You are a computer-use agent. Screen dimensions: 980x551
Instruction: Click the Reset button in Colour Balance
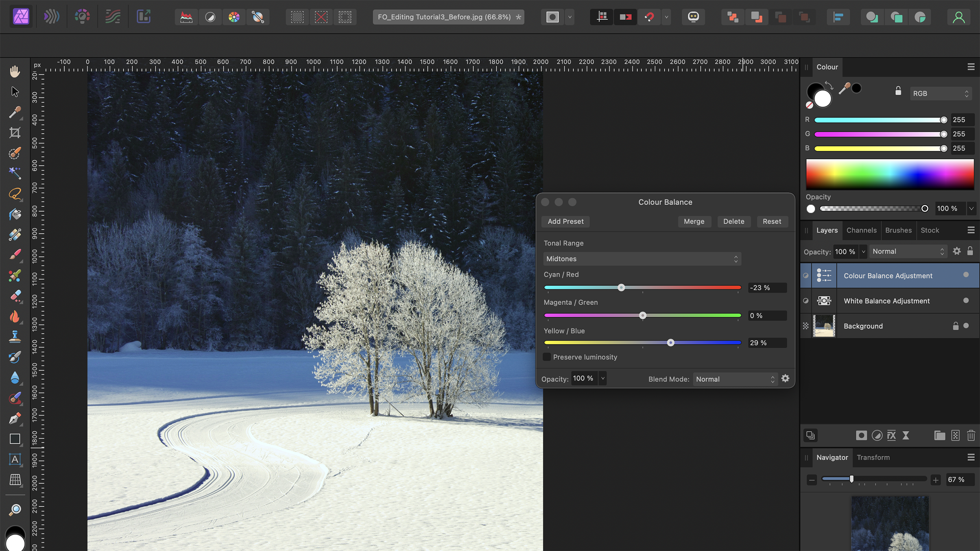click(771, 221)
